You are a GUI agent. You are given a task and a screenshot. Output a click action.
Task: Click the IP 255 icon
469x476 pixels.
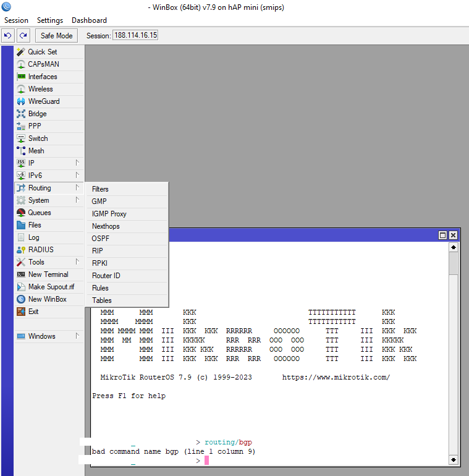tap(21, 163)
